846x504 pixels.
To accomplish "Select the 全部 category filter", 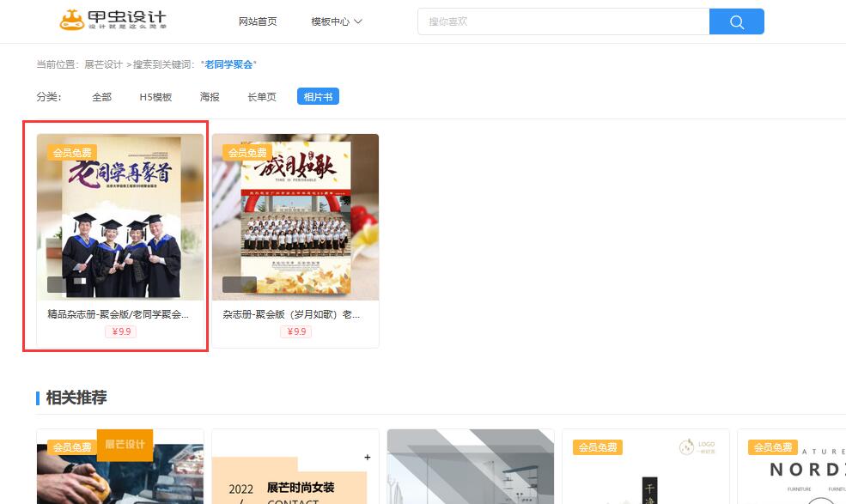I will click(x=101, y=96).
